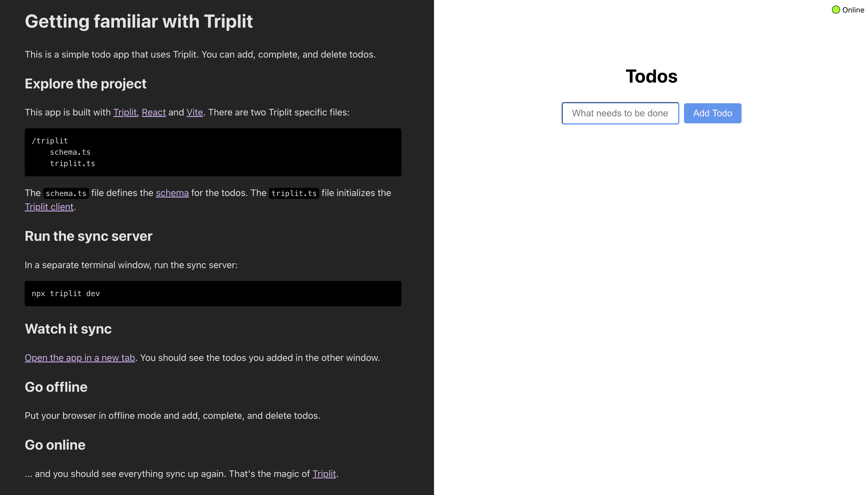Focus the 'What needs to be done' input
Screen dimensions: 868x495
[620, 113]
